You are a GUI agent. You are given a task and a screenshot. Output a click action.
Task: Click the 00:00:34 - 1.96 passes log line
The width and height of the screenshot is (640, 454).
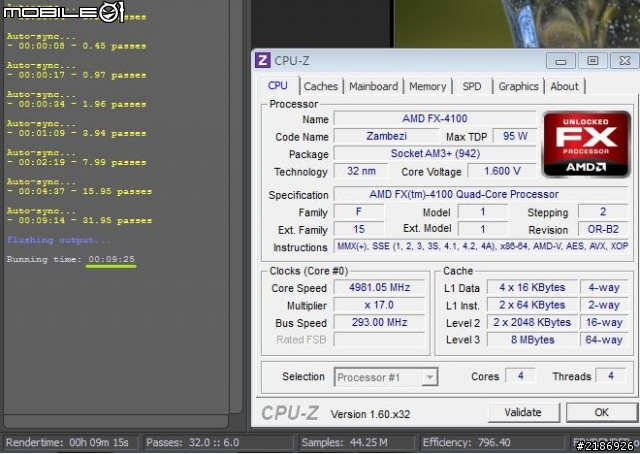[x=76, y=105]
